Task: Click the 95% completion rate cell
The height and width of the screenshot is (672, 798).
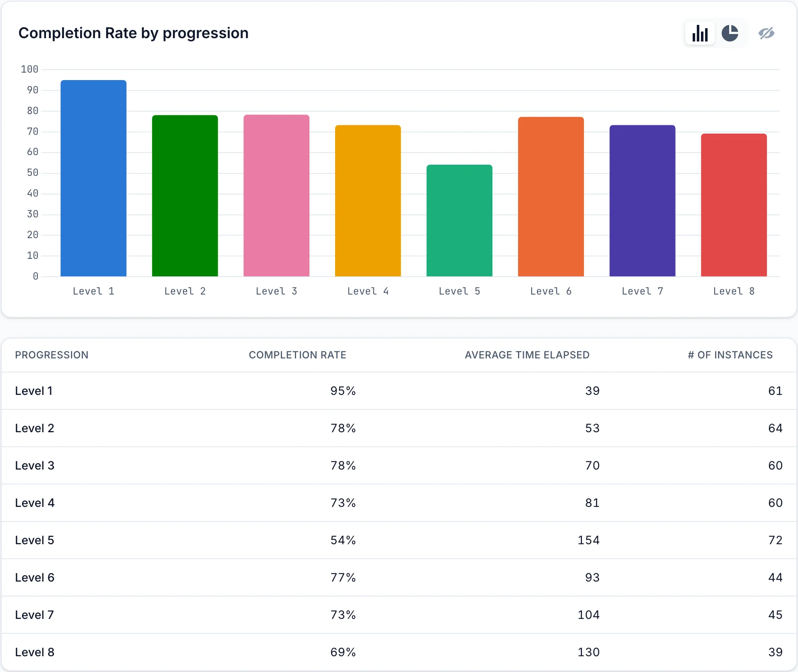Action: pyautogui.click(x=343, y=391)
